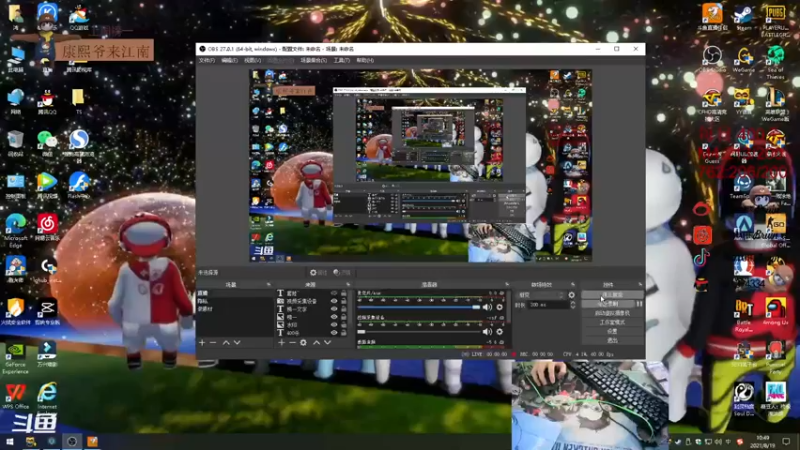The width and height of the screenshot is (800, 450).
Task: Open settings gear of second mixer channel
Action: click(499, 332)
